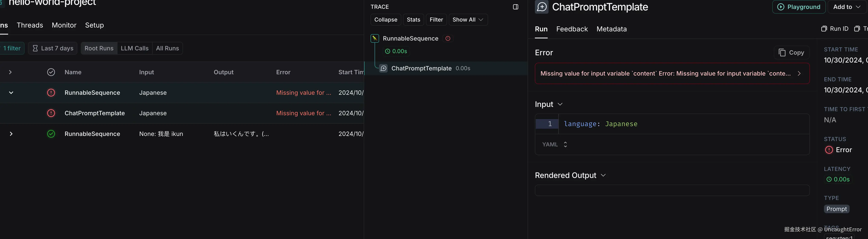868x239 pixels.
Task: Toggle the trace panel layout icon
Action: tap(515, 7)
